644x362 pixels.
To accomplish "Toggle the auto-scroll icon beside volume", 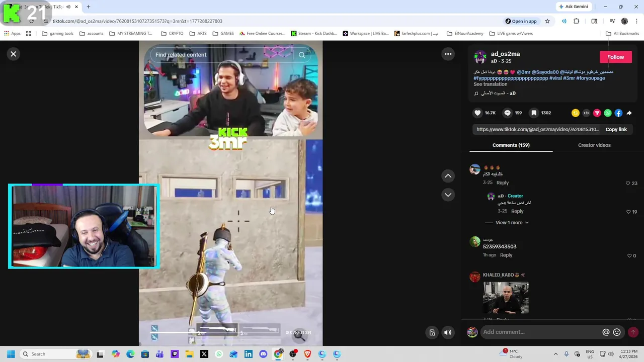I will tap(432, 332).
